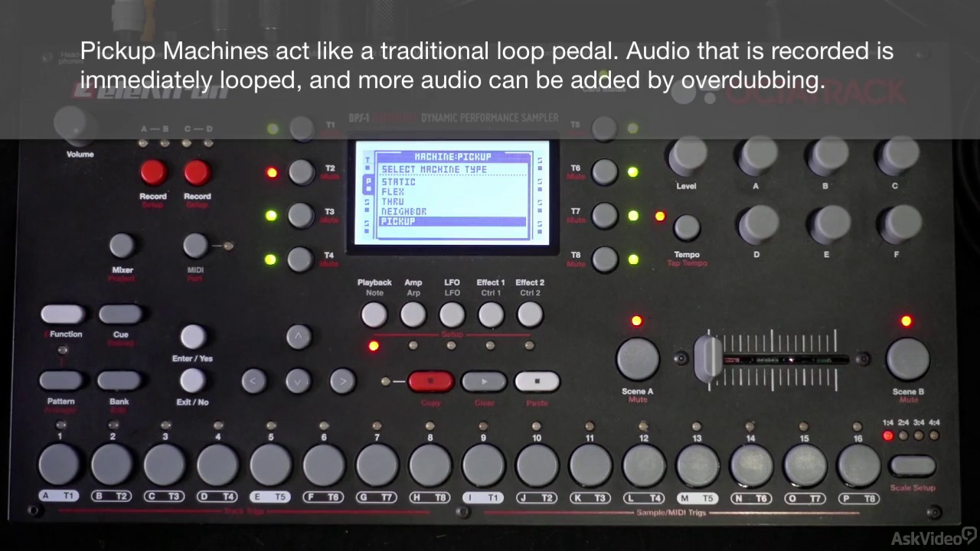Viewport: 980px width, 551px height.
Task: Tap the Down arrow key
Action: [x=299, y=380]
